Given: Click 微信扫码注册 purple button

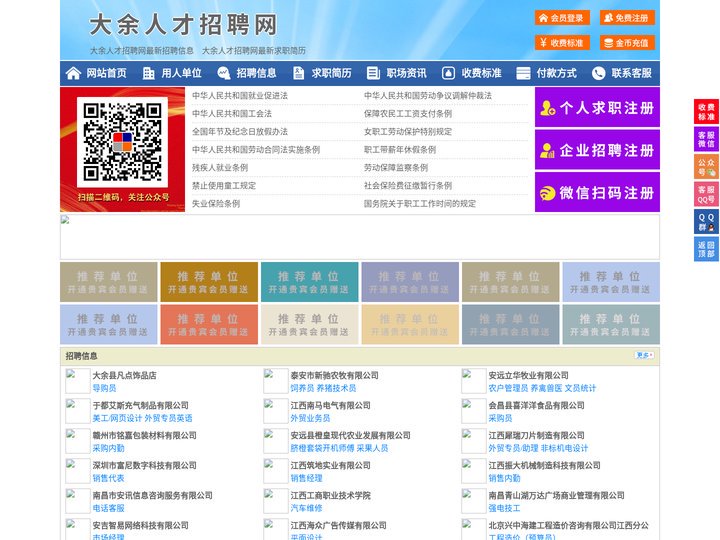Looking at the screenshot, I should 597,192.
